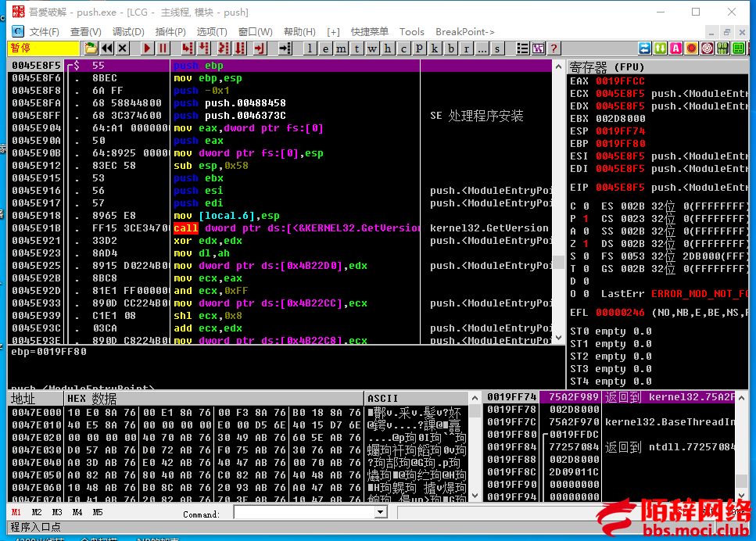Open the Handles window with the 'h' button

[x=388, y=48]
